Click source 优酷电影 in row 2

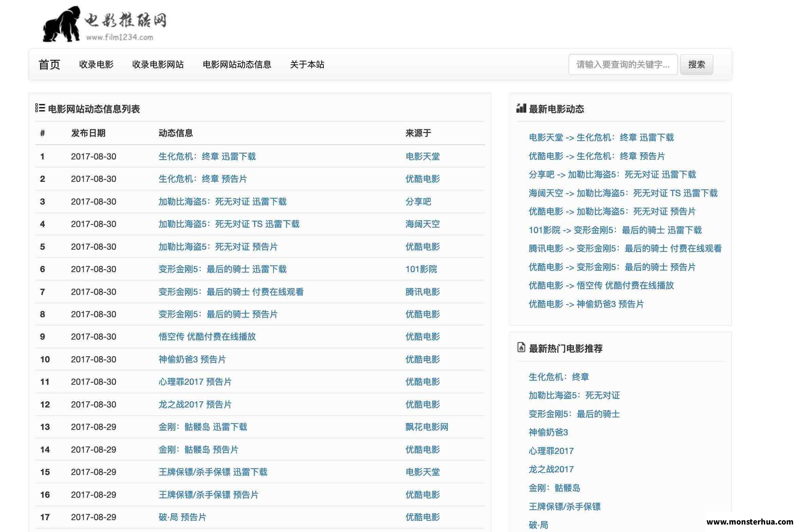(x=423, y=179)
